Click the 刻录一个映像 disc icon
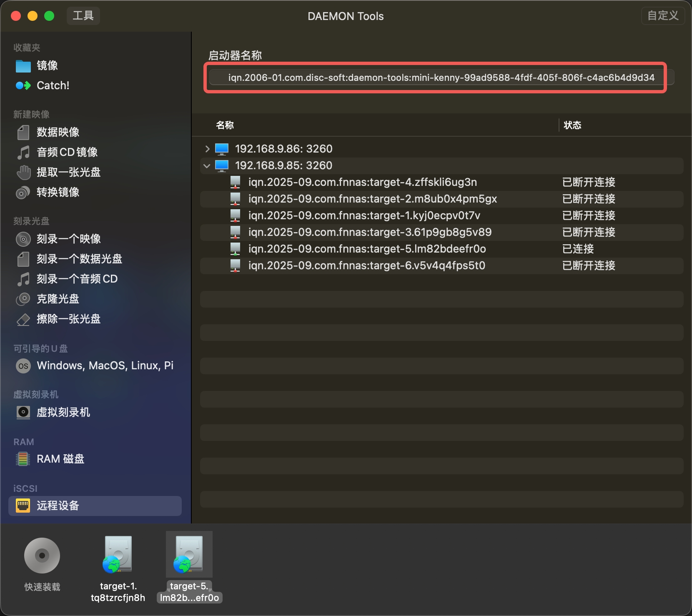The image size is (692, 616). pyautogui.click(x=23, y=239)
